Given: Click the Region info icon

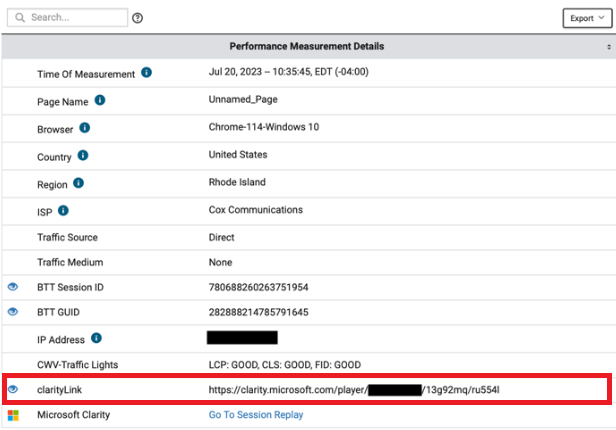Looking at the screenshot, I should (x=79, y=183).
